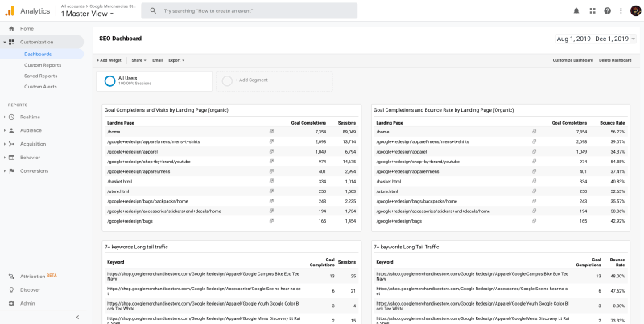Select Custom Reports in the sidebar
This screenshot has height=324, width=644.
tap(43, 65)
